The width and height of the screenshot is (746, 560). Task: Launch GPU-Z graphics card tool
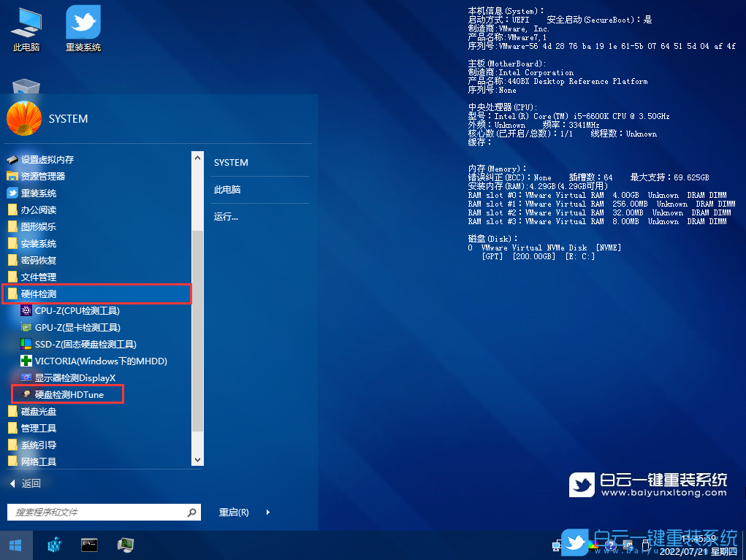tap(77, 328)
